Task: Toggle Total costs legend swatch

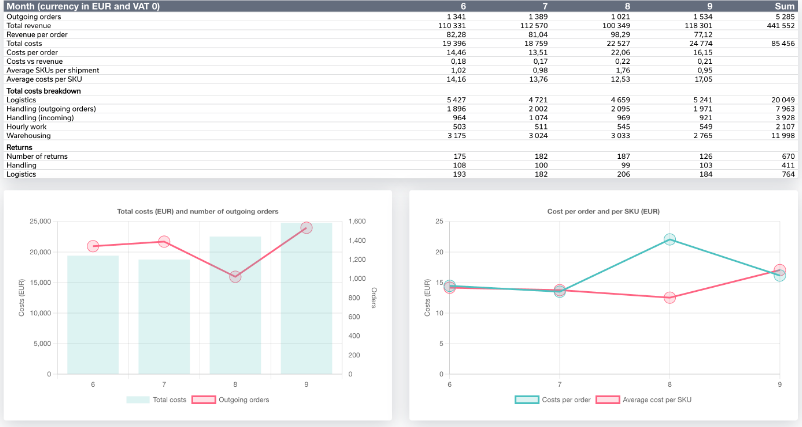Action: [138, 400]
